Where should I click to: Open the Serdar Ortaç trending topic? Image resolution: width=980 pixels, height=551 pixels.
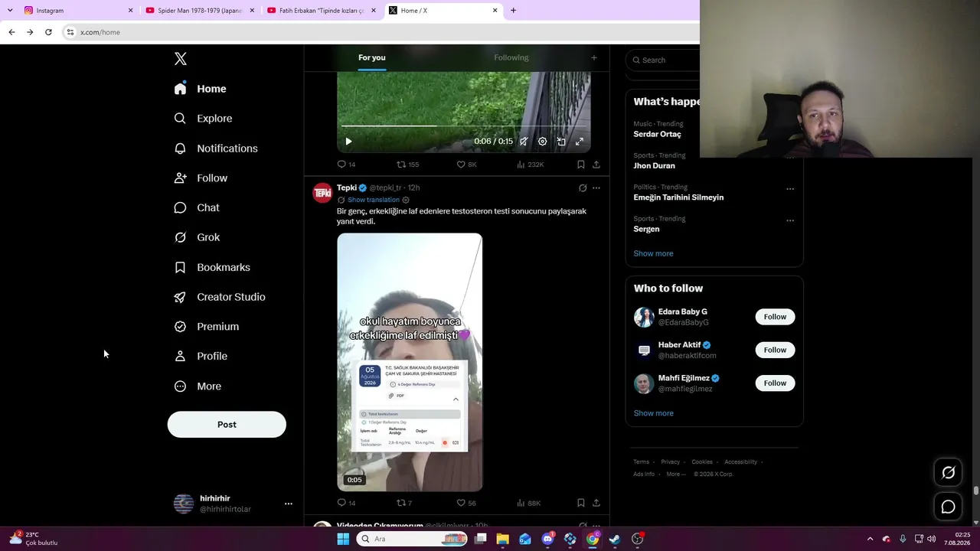657,134
